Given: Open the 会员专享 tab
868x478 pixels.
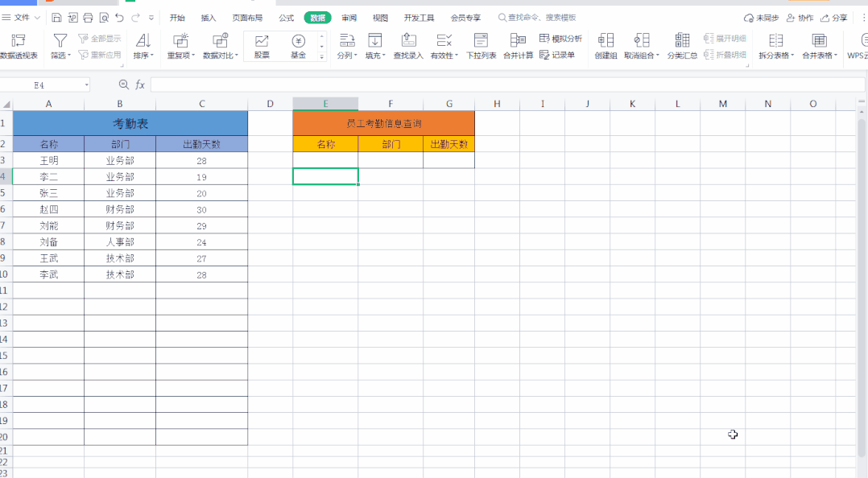Looking at the screenshot, I should 465,18.
